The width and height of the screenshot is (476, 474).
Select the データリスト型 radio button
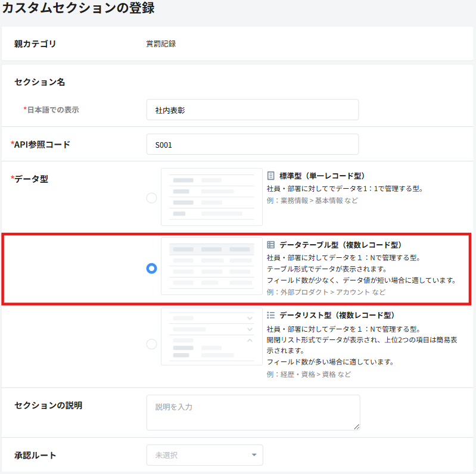pyautogui.click(x=151, y=344)
